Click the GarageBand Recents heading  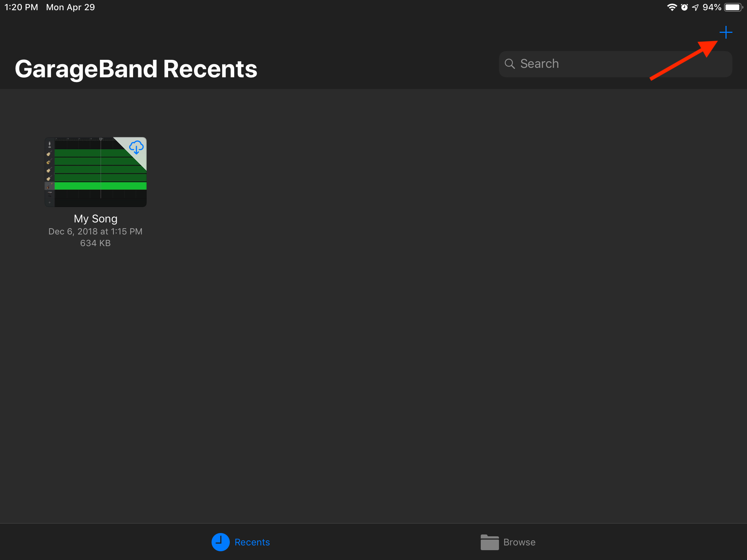click(x=136, y=69)
